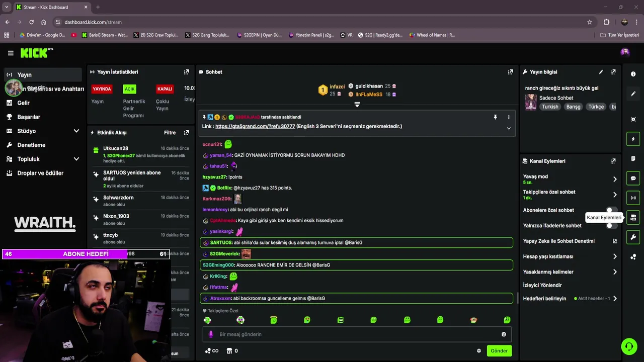Open Hesap yaşı kısıtlaması arrow
Viewport: 644px width, 362px height.
(614, 256)
